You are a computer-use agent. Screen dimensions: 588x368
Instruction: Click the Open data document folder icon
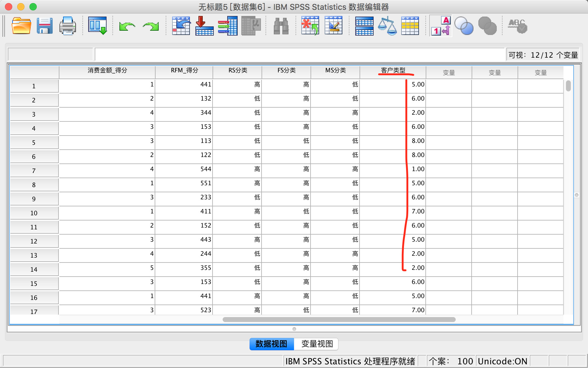click(x=21, y=26)
